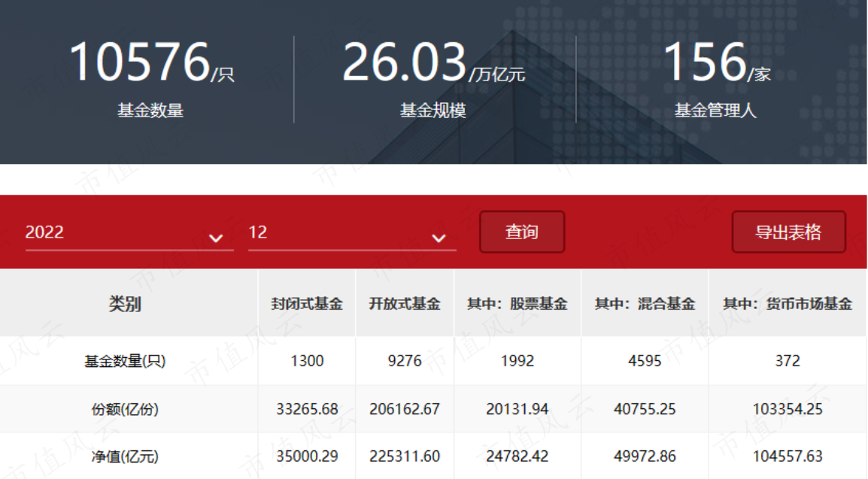Click the cell value 35000.29
The image size is (868, 479).
[x=307, y=456]
